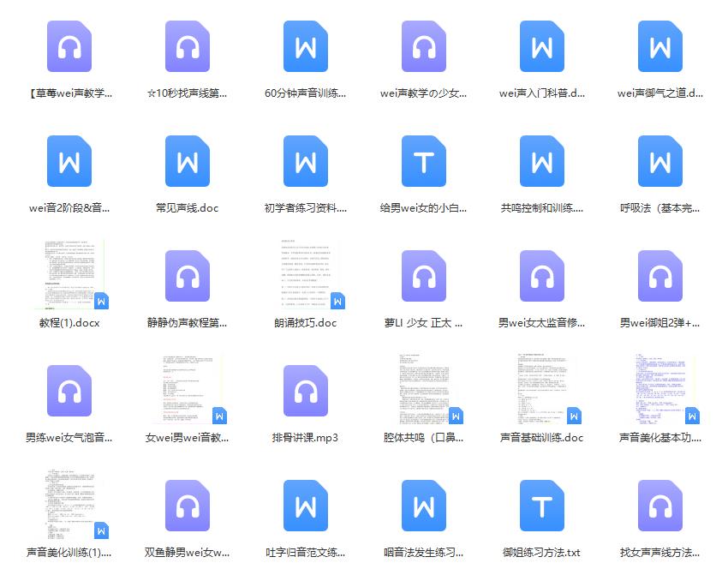This screenshot has height=575, width=728.
Task: Select the 御姐练习方法.txt text file icon
Action: pos(541,506)
